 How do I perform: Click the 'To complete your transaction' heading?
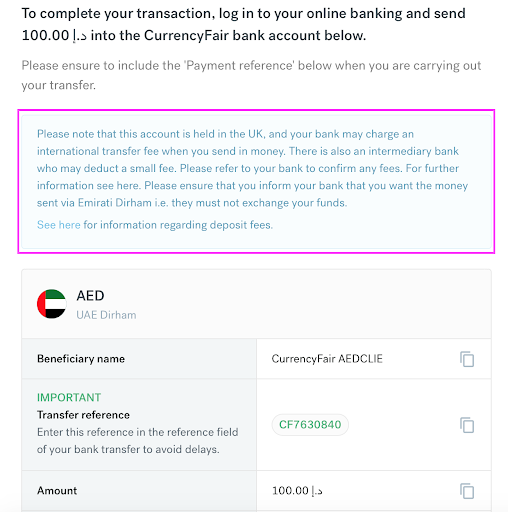(244, 24)
